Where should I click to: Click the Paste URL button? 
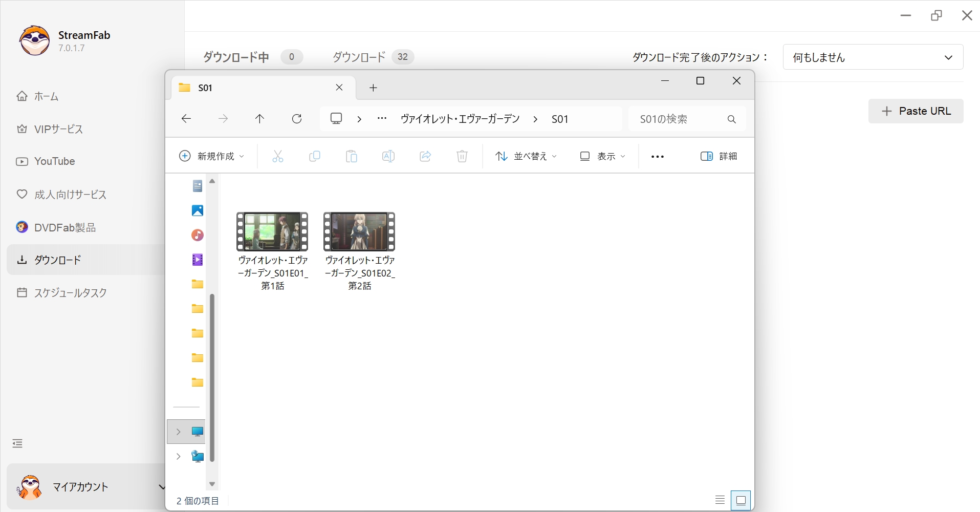[916, 111]
